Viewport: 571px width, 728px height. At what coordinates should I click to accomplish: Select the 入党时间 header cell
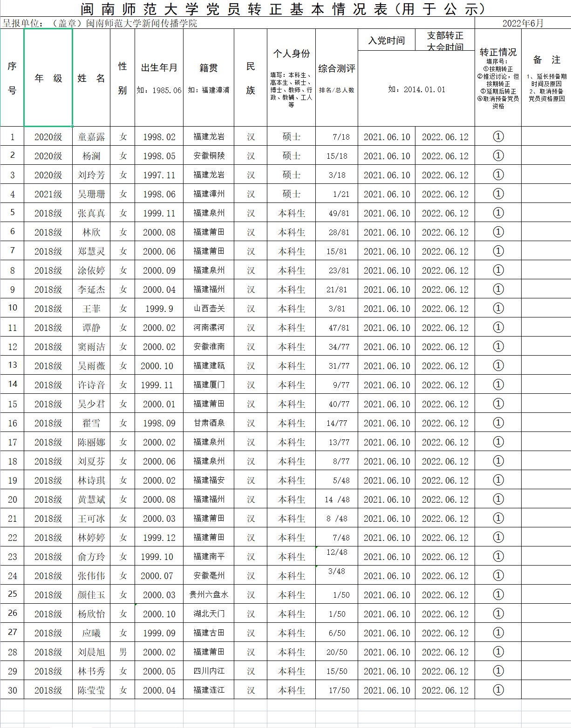tap(387, 40)
